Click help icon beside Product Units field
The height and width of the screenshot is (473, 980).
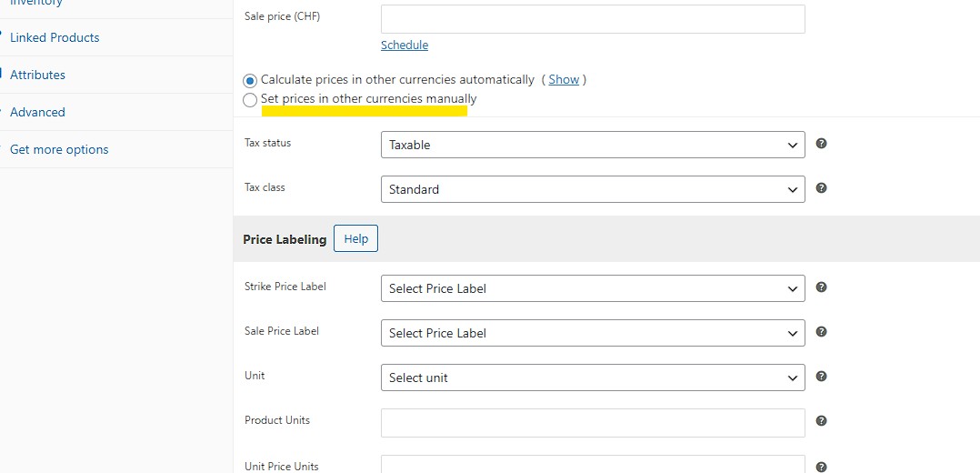click(x=821, y=421)
